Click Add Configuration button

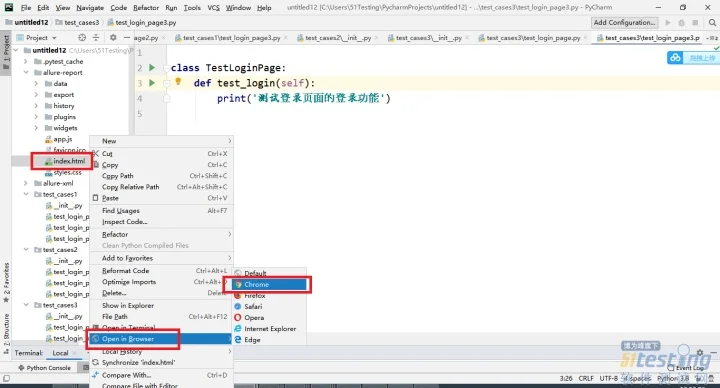point(624,22)
